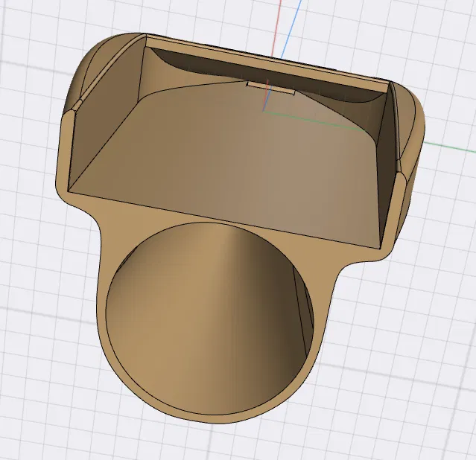Select the green axis line extending right
The height and width of the screenshot is (460, 476).
(449, 147)
